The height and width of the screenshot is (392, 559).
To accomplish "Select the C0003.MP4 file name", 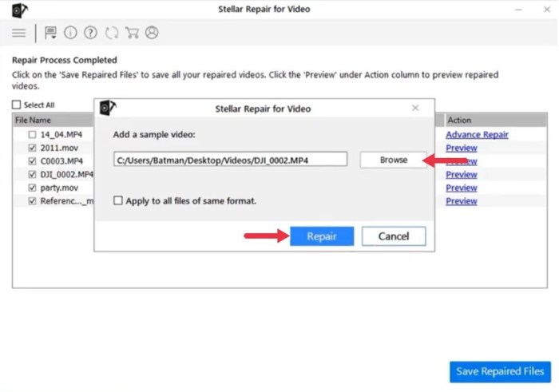I will pyautogui.click(x=61, y=161).
